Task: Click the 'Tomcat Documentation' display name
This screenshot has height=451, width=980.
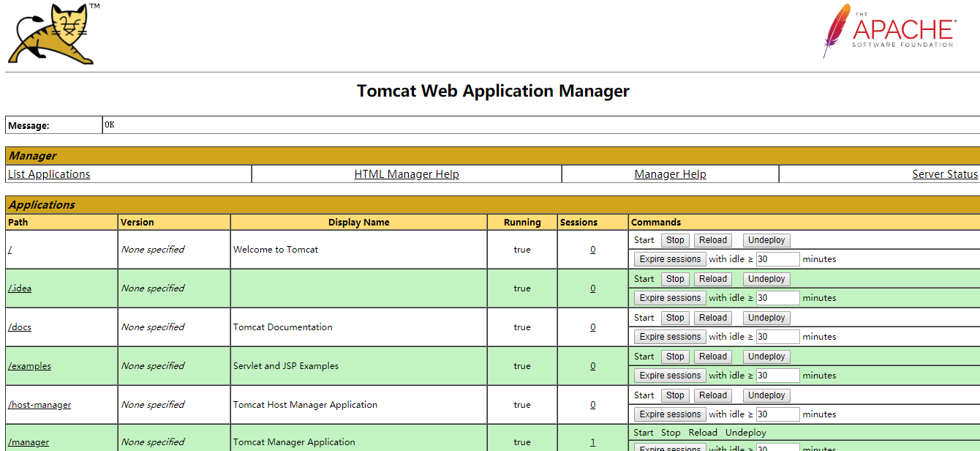Action: coord(283,327)
